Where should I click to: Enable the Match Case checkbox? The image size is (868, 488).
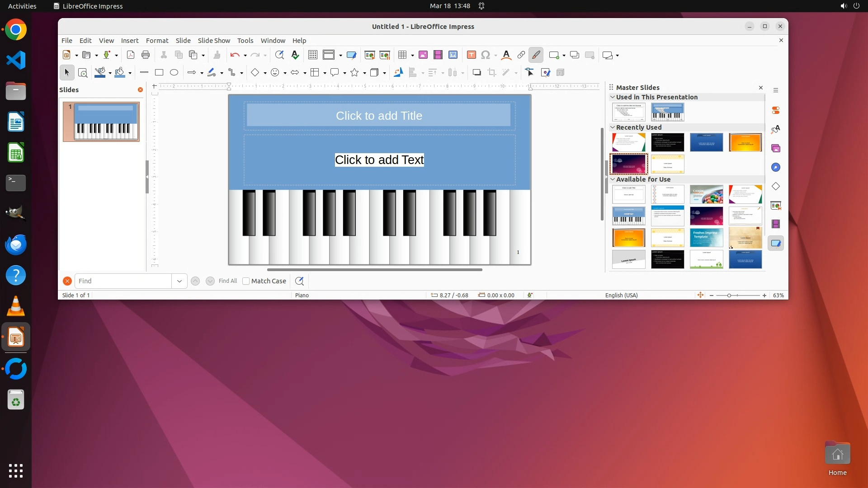coord(246,281)
